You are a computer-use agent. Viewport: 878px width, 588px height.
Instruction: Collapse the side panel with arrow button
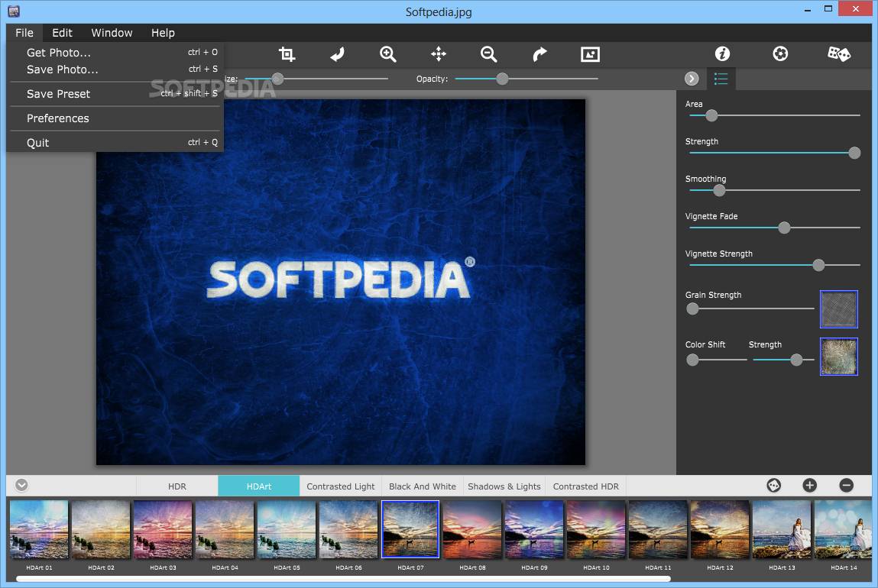[x=692, y=79]
